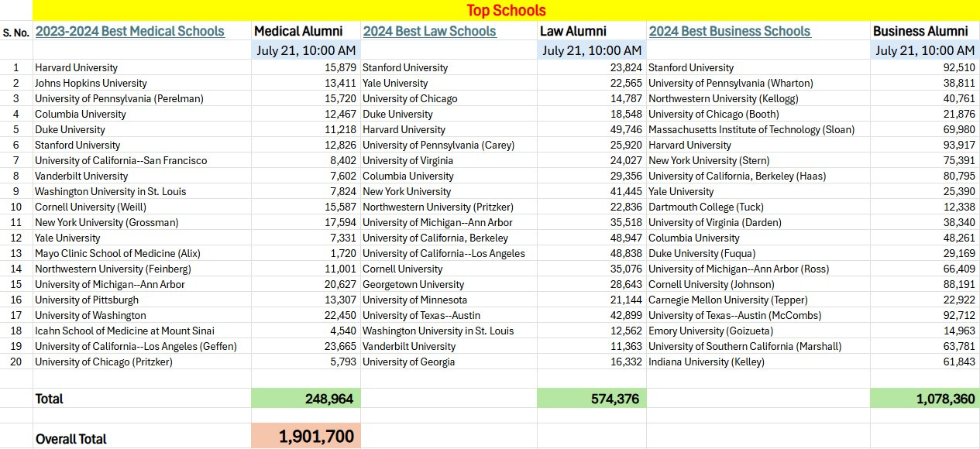This screenshot has height=449, width=980.
Task: Open the 2023-2024 Best Medical Schools link
Action: click(x=130, y=32)
